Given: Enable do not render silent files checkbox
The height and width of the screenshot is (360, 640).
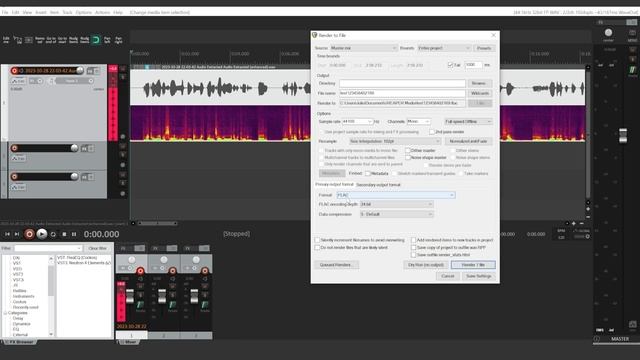Looking at the screenshot, I should (317, 247).
